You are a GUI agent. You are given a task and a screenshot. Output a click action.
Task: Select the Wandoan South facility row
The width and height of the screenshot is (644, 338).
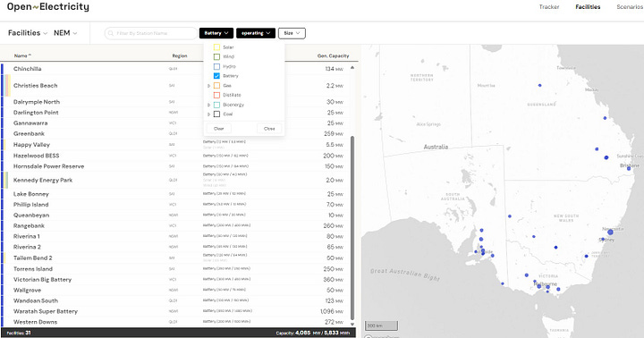pos(176,301)
